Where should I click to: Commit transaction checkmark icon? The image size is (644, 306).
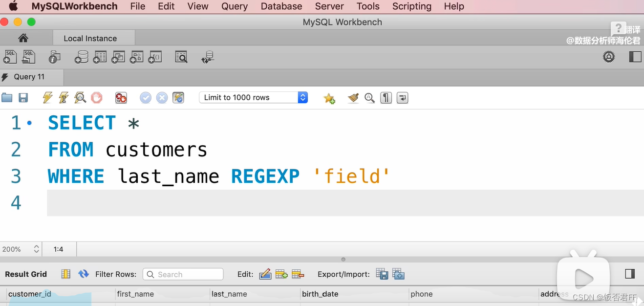146,98
